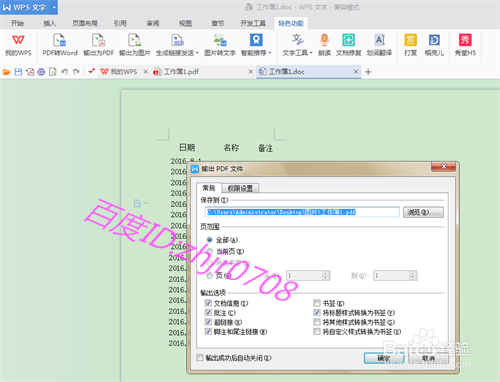Open the 引用 ribbon tab
This screenshot has height=382, width=500.
coord(120,23)
